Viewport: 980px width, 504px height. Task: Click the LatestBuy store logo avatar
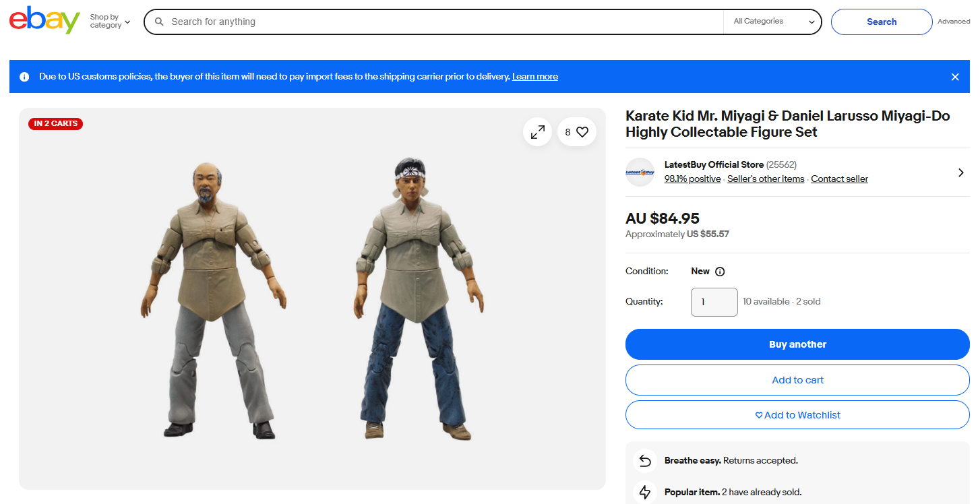640,172
